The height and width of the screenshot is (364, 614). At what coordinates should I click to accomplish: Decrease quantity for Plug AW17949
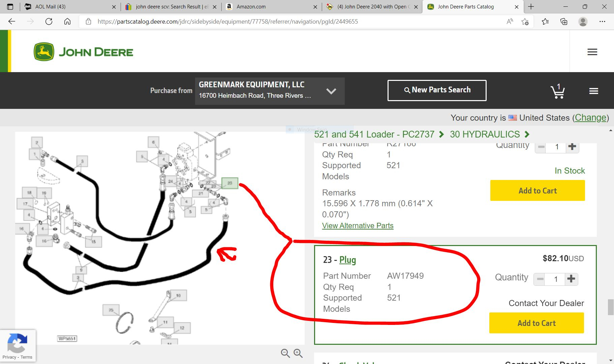point(540,279)
